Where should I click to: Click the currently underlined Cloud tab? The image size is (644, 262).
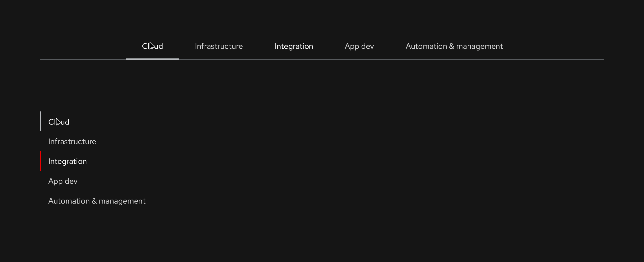[x=152, y=46]
